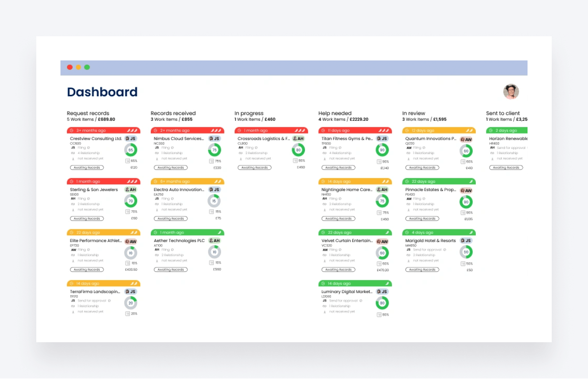Click '1 month ago' header on Sterling & Son card
Viewport: 588px width, 383px height.
click(x=104, y=181)
